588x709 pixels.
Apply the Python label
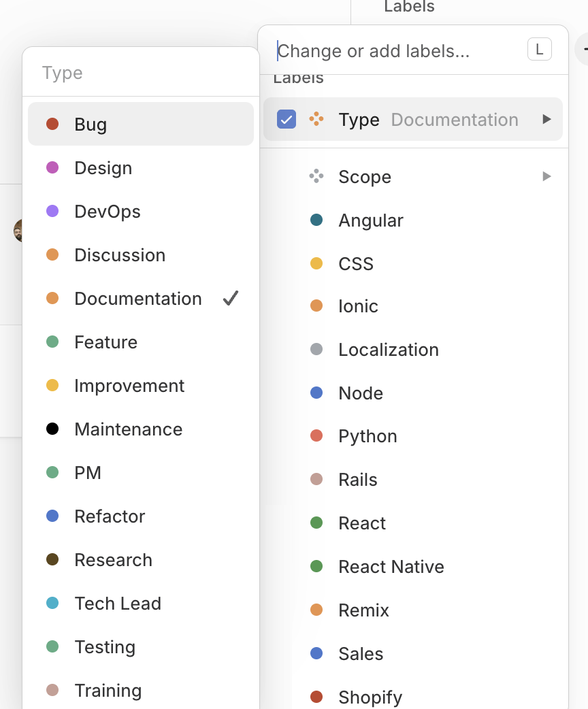pos(413,436)
